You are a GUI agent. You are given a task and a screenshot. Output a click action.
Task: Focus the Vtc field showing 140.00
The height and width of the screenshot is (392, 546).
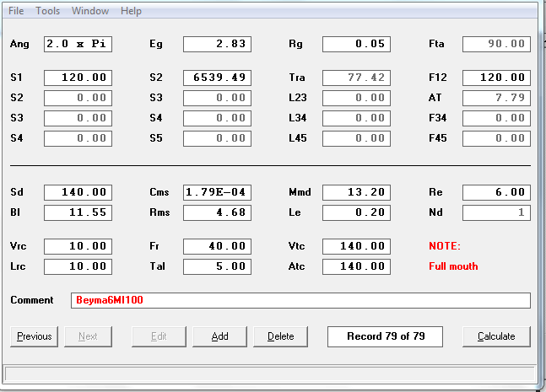pyautogui.click(x=357, y=246)
